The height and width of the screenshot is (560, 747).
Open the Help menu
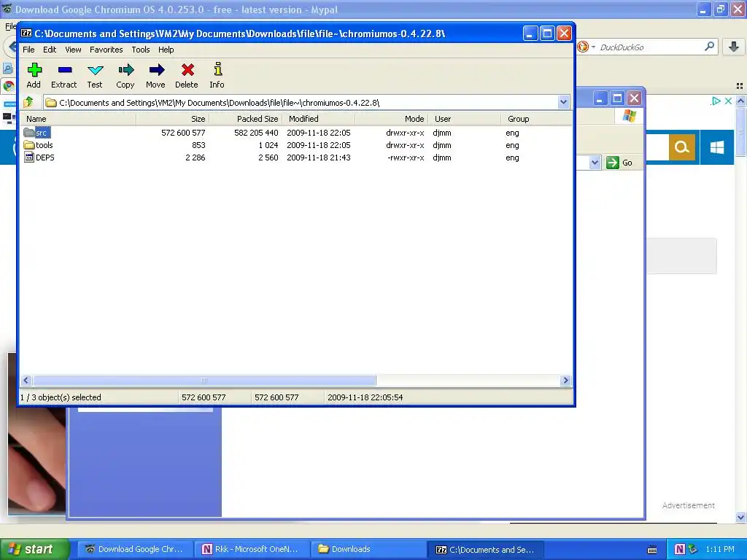point(166,50)
